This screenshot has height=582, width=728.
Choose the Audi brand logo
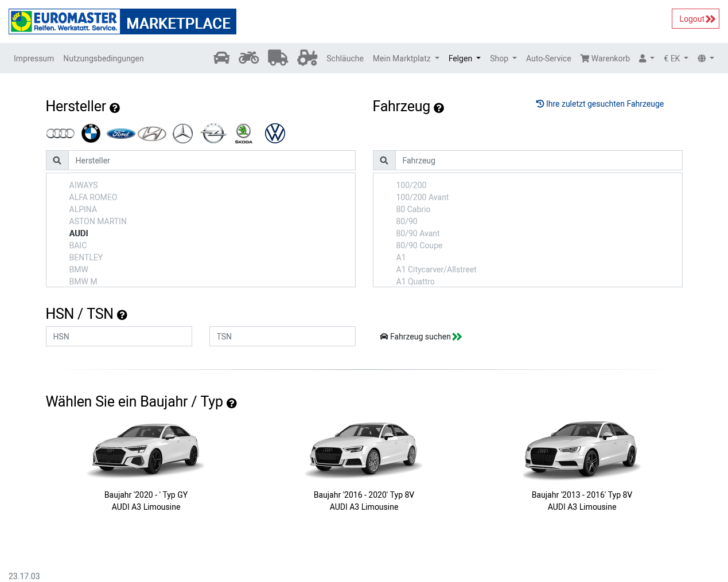[x=60, y=134]
